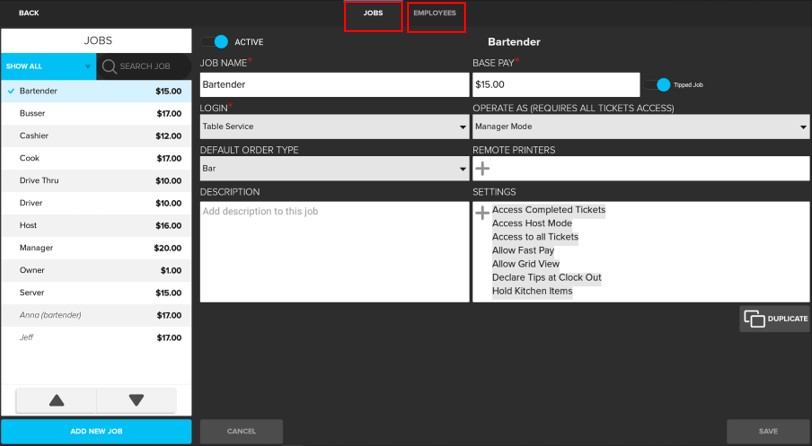Click the Duplicate job button
This screenshot has width=812, height=446.
(775, 319)
